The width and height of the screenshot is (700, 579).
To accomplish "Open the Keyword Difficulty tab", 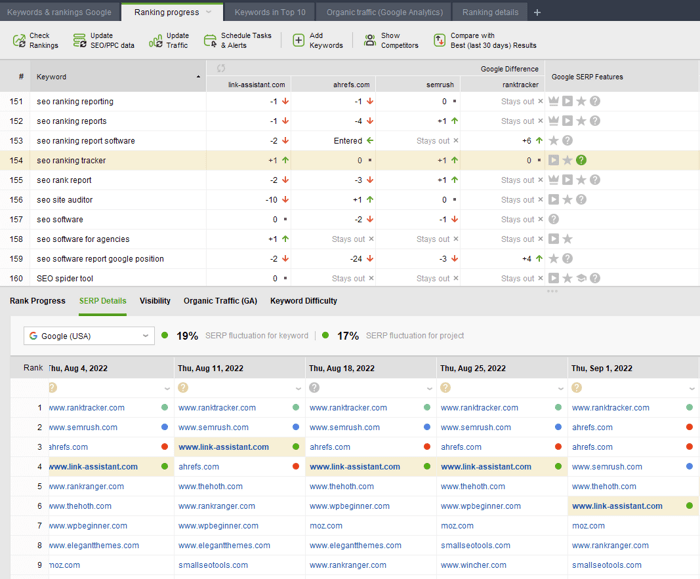I will point(303,301).
